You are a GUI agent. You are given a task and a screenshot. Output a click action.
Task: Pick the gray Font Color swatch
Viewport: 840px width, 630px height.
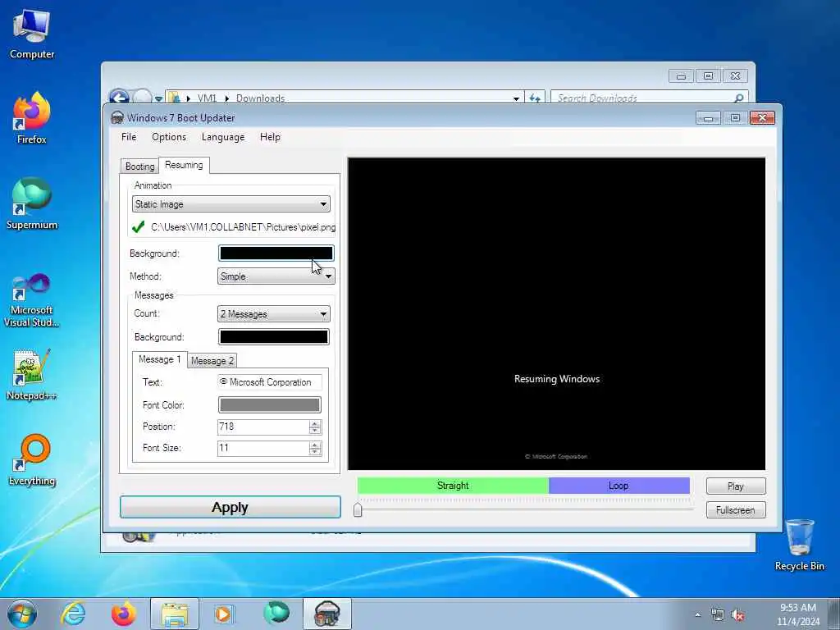[x=269, y=405]
